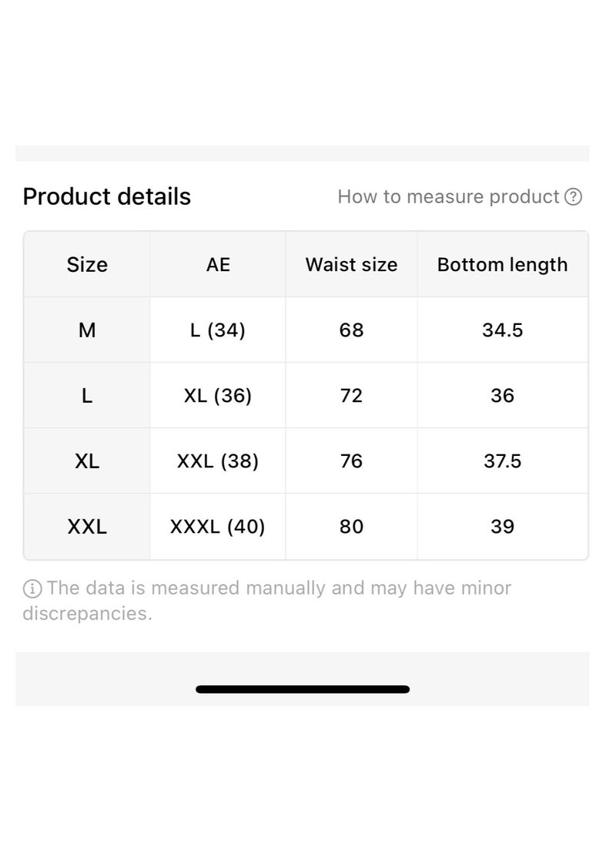Click the L (34) AE cell
The width and height of the screenshot is (616, 844).
coord(218,330)
